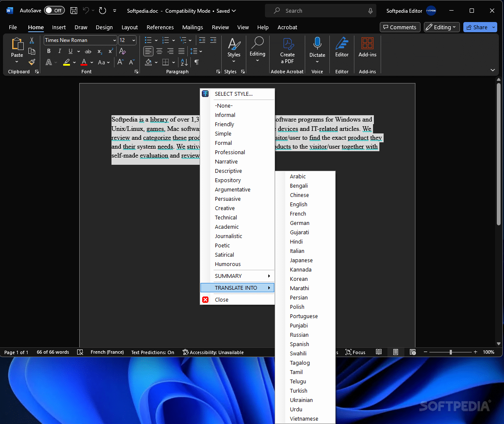Select the Format Painter brush

(x=32, y=62)
